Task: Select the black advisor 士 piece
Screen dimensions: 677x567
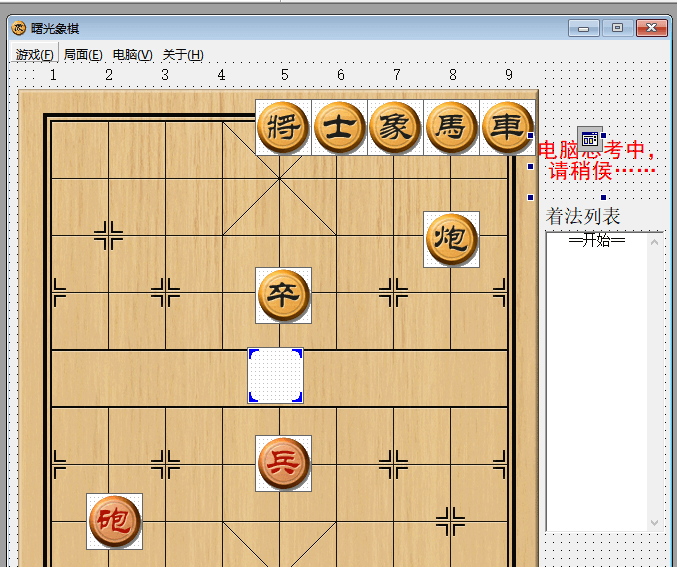Action: [x=339, y=127]
